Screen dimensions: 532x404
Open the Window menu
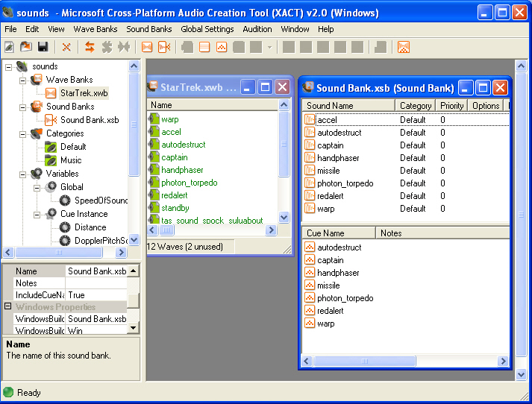295,29
